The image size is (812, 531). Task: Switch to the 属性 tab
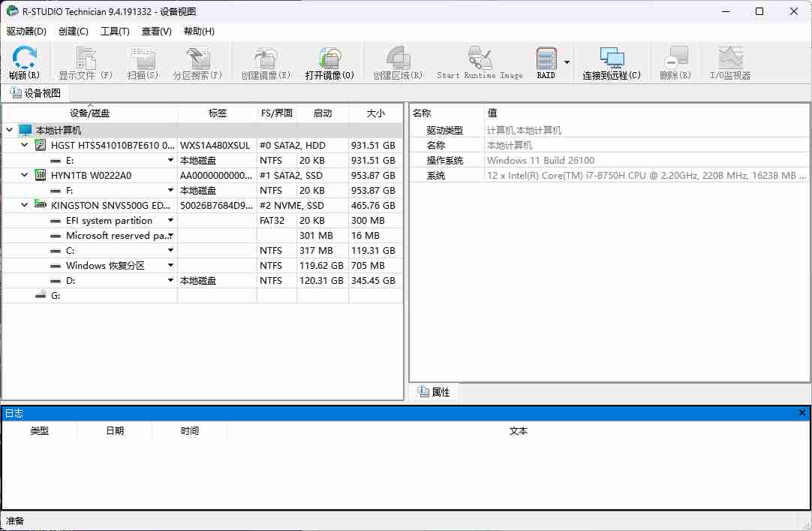click(434, 391)
